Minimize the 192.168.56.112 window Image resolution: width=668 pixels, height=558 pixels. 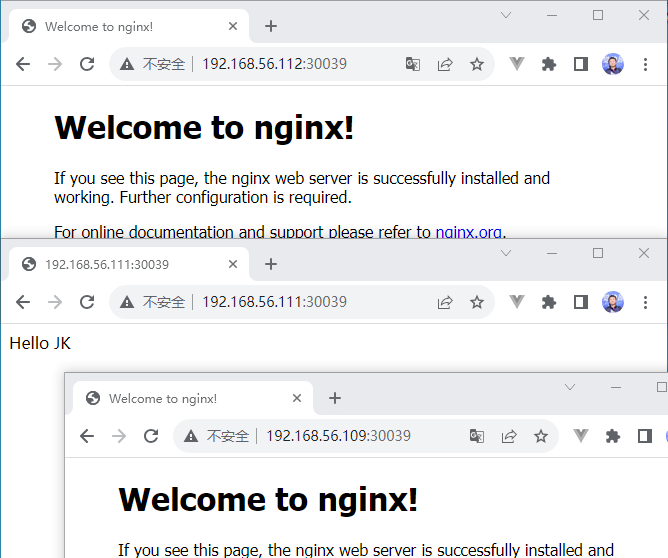point(552,16)
